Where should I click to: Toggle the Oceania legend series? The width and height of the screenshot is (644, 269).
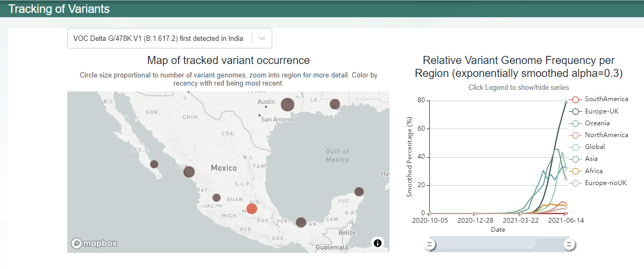pyautogui.click(x=592, y=123)
